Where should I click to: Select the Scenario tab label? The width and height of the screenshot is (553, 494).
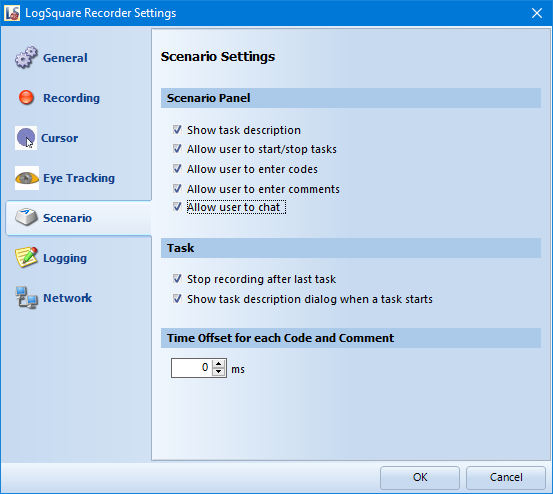[x=67, y=218]
